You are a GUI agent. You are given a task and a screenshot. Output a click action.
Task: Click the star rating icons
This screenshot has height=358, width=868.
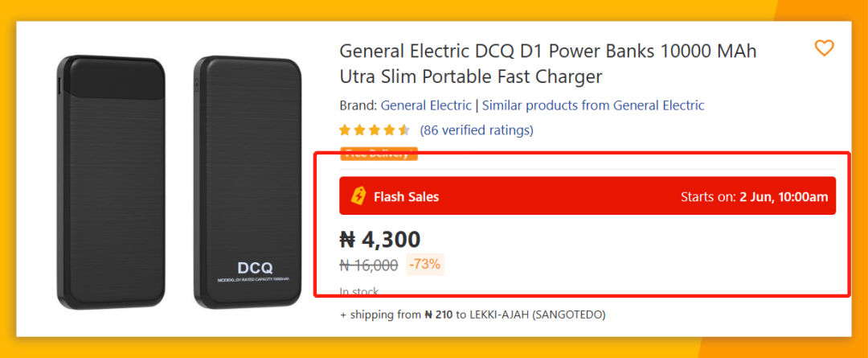tap(375, 130)
